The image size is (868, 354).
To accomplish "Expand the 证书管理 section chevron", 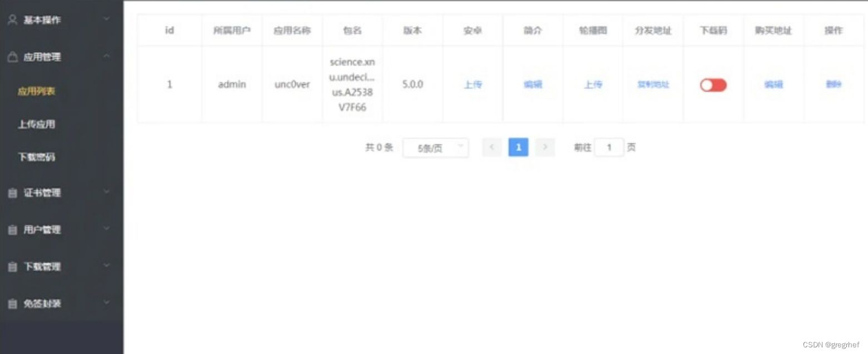I will pyautogui.click(x=106, y=193).
